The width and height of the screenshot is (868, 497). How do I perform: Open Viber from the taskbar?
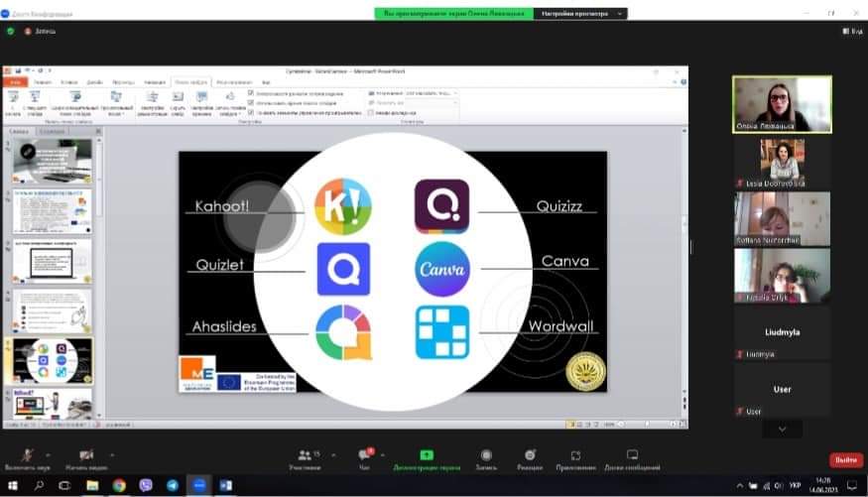(146, 485)
